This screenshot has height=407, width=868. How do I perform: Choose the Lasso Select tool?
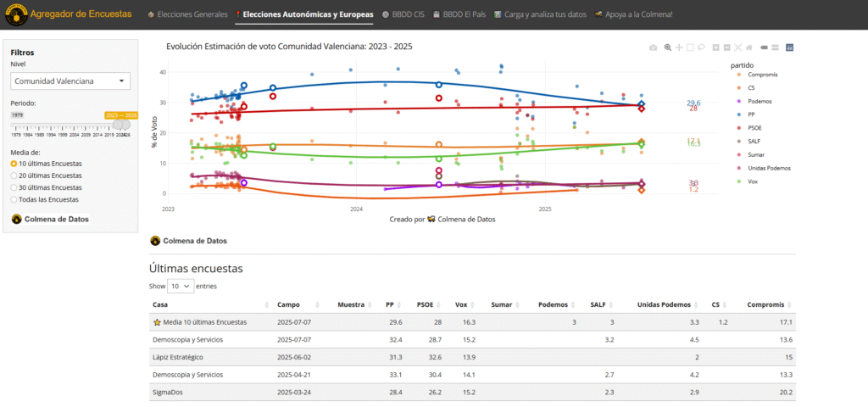tap(701, 47)
